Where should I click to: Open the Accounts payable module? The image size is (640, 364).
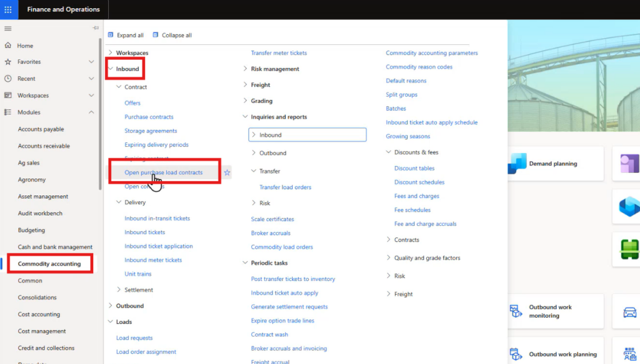pos(41,129)
